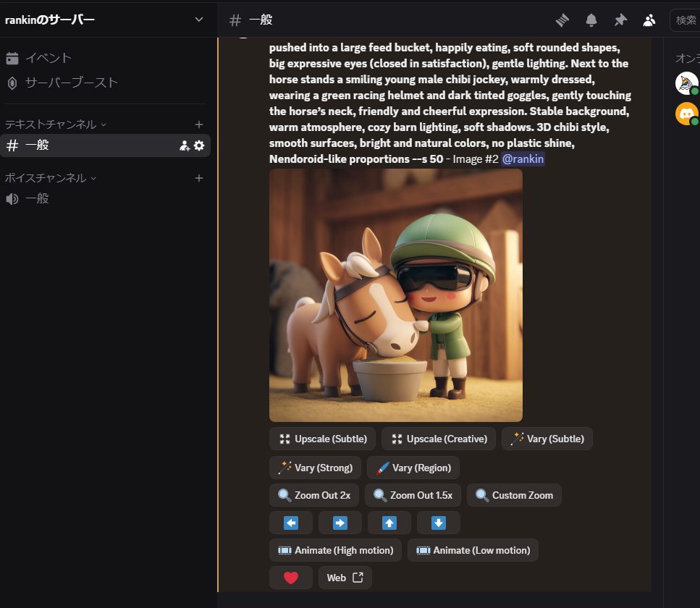This screenshot has height=608, width=700.
Task: Open サーバーブースト in sidebar
Action: pyautogui.click(x=71, y=83)
